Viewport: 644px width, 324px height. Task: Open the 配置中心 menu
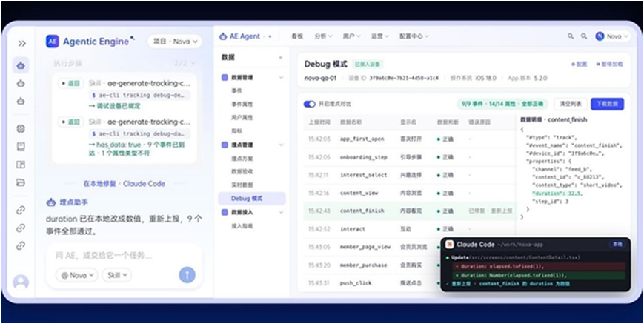(414, 36)
